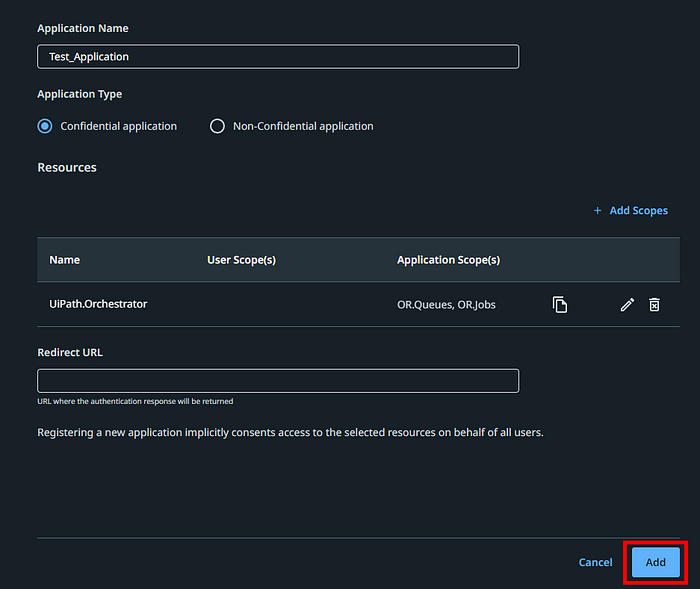Click the Redirect URL field label
The width and height of the screenshot is (700, 589).
(70, 352)
